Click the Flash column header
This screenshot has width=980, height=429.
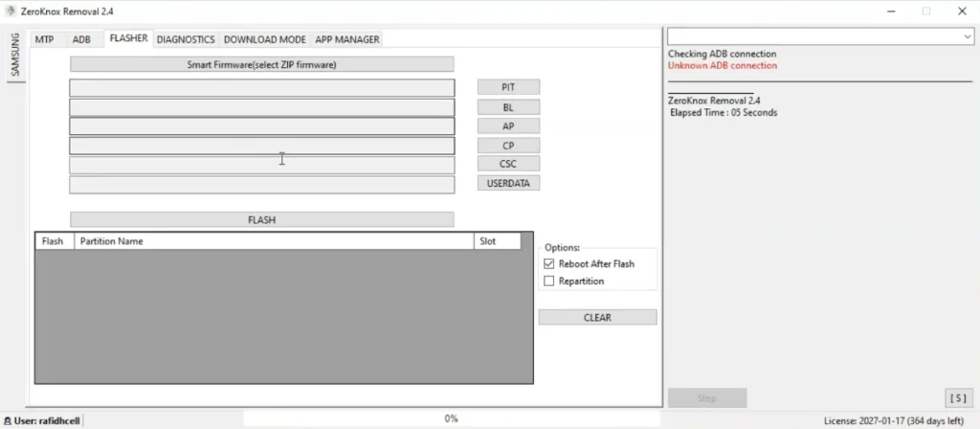pyautogui.click(x=55, y=241)
